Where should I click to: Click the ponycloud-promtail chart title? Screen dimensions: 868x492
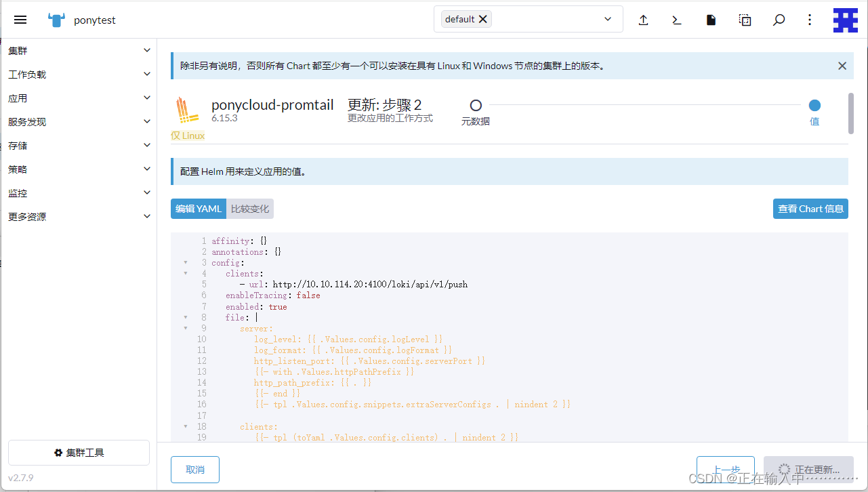click(x=272, y=105)
